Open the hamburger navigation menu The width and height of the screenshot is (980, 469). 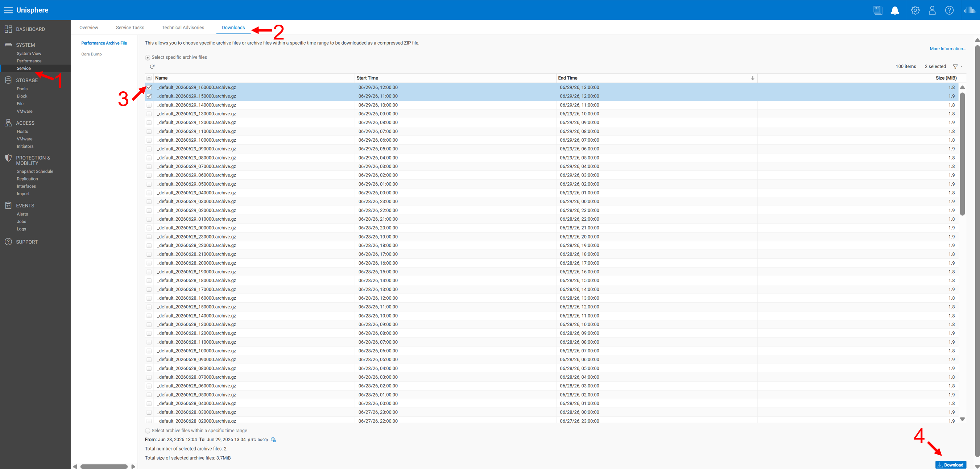click(x=8, y=10)
